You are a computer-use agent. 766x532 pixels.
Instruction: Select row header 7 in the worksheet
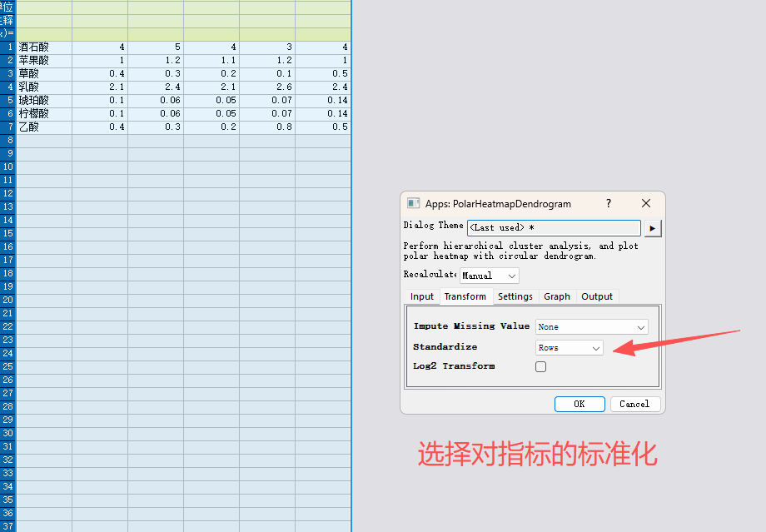(8, 127)
